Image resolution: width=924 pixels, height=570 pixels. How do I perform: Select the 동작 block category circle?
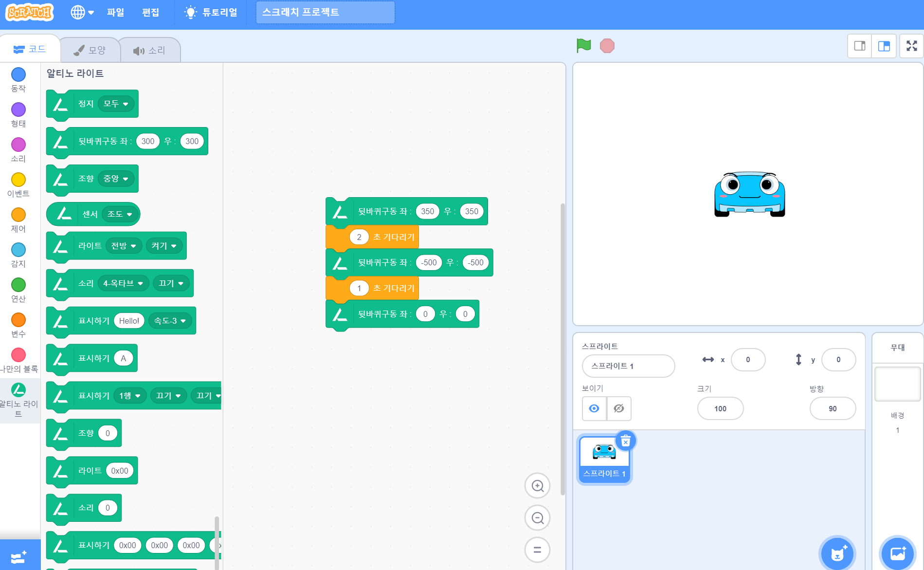coord(18,74)
